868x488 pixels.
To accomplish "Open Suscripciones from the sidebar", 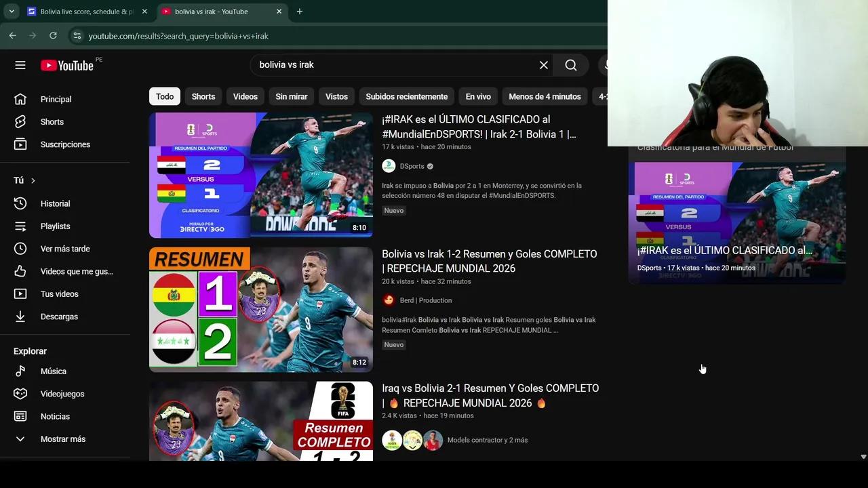I will pos(65,144).
